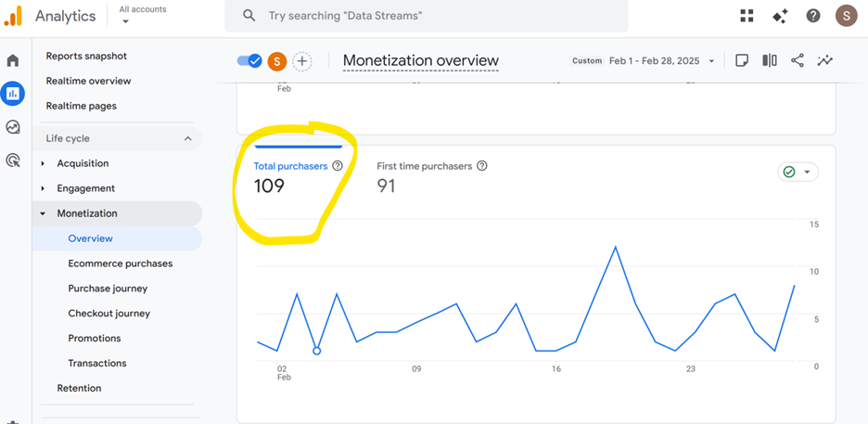Click the Help question mark icon

point(813,16)
